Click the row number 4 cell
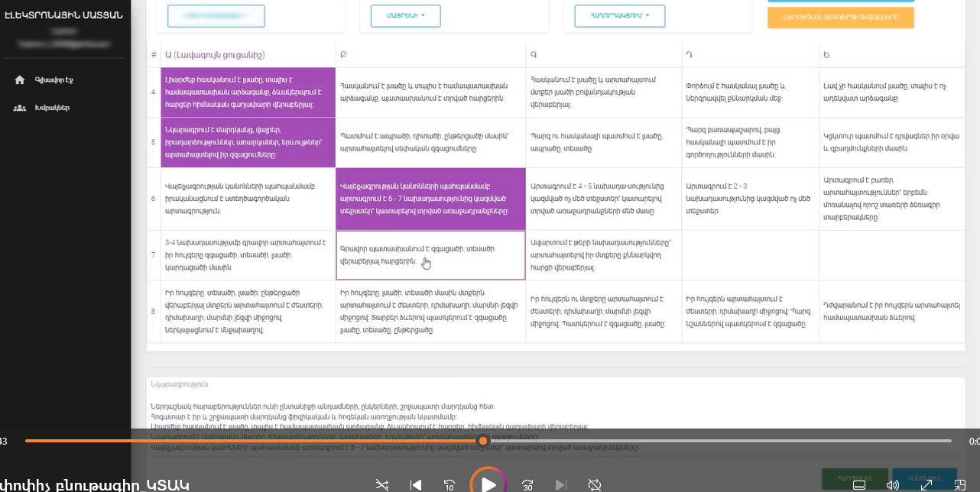Image resolution: width=980 pixels, height=492 pixels. (x=154, y=92)
